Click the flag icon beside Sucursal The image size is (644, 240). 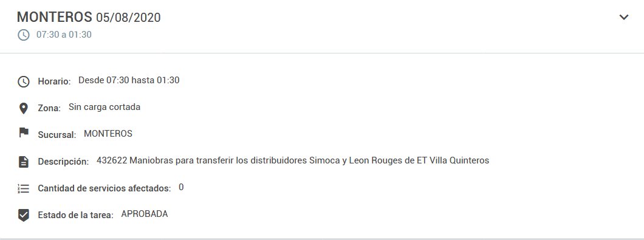(x=24, y=132)
